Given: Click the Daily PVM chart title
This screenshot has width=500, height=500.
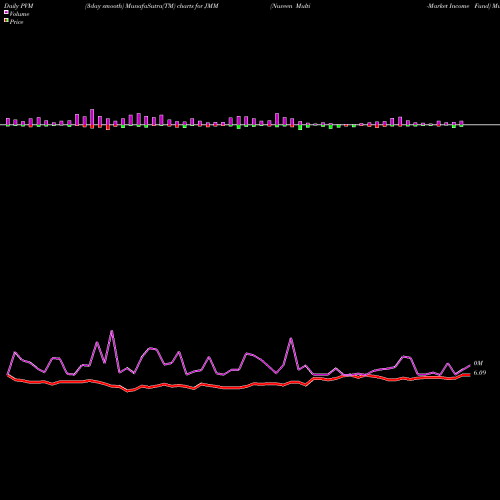Looking at the screenshot, I should (19, 6).
